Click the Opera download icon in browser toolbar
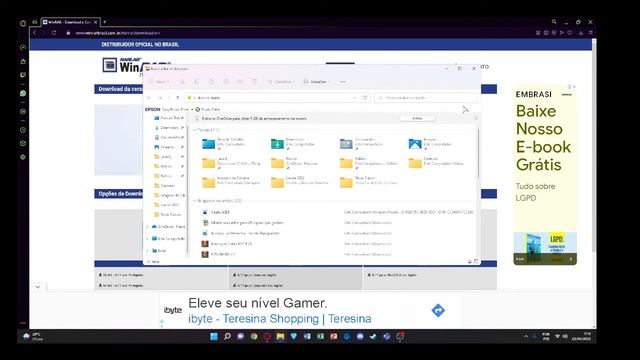The image size is (640, 360). (581, 33)
